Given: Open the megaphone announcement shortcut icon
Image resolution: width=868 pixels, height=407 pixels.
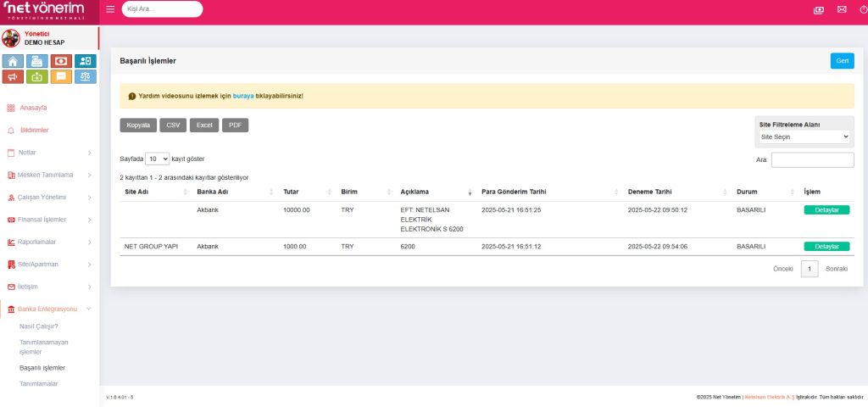Looking at the screenshot, I should tap(14, 76).
